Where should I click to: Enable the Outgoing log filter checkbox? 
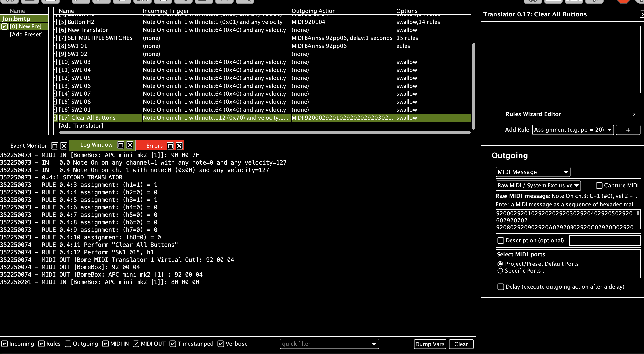point(68,344)
